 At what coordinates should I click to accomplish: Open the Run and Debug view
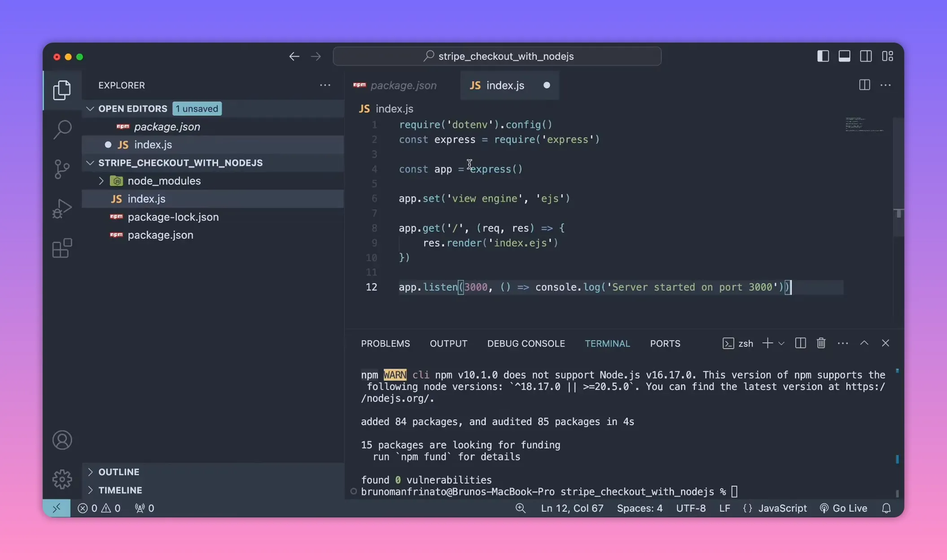[x=62, y=208]
